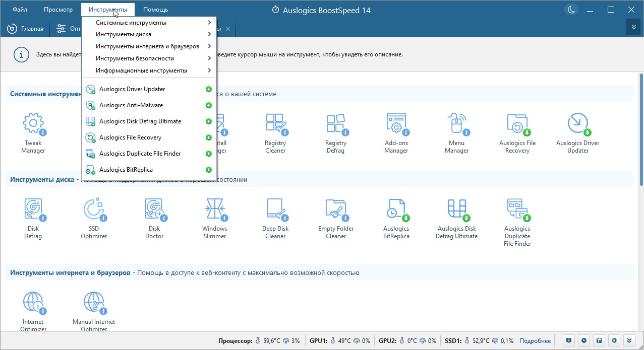Close the open tools tab
Screen dimensions: 644x350
(x=228, y=29)
